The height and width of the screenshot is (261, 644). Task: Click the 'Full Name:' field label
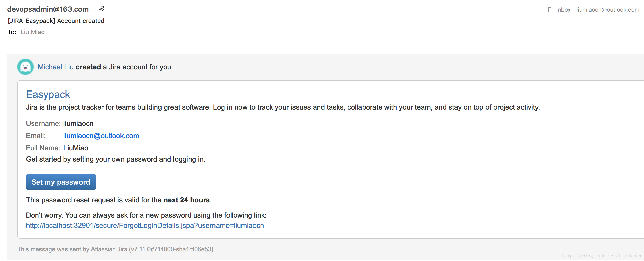click(x=43, y=148)
